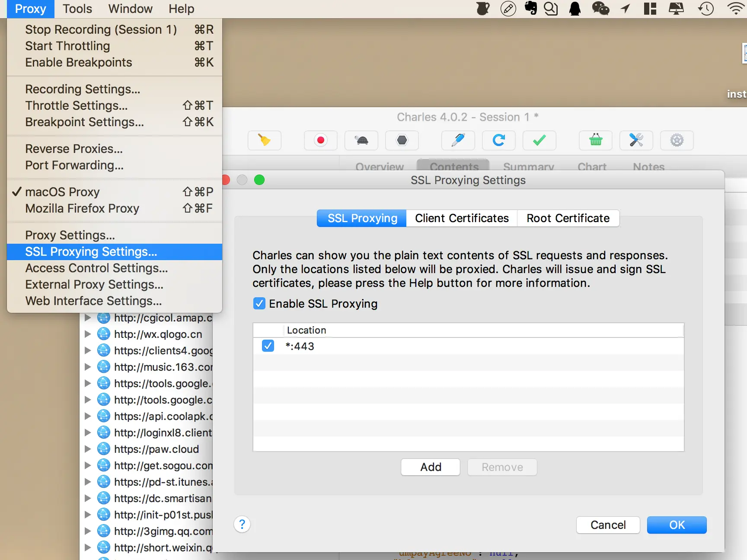Open the Window menu
The image size is (747, 560).
pyautogui.click(x=130, y=9)
